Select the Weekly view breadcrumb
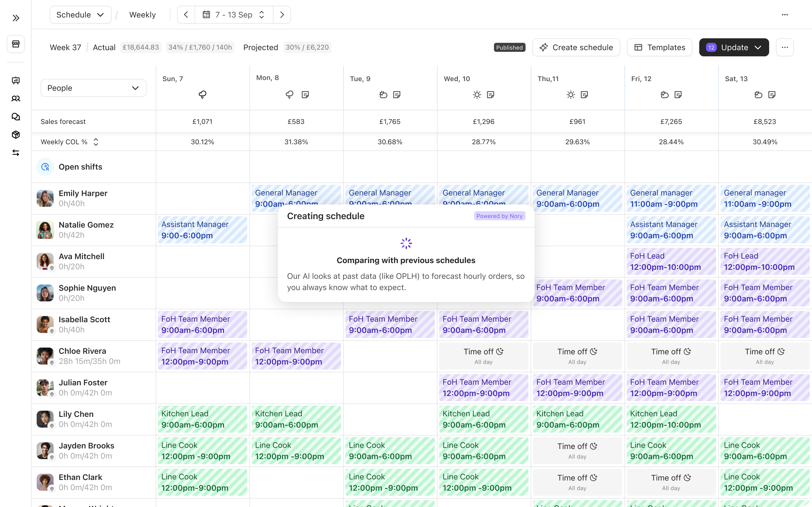Image resolution: width=812 pixels, height=507 pixels. click(x=142, y=15)
